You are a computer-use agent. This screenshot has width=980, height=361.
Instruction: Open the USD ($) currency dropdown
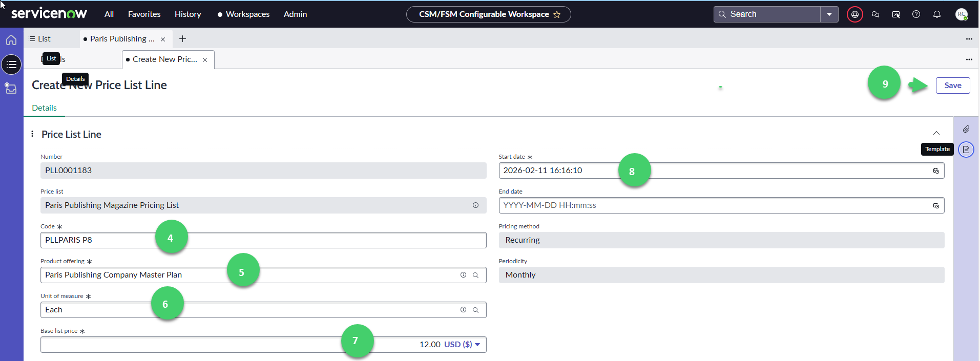coord(462,345)
